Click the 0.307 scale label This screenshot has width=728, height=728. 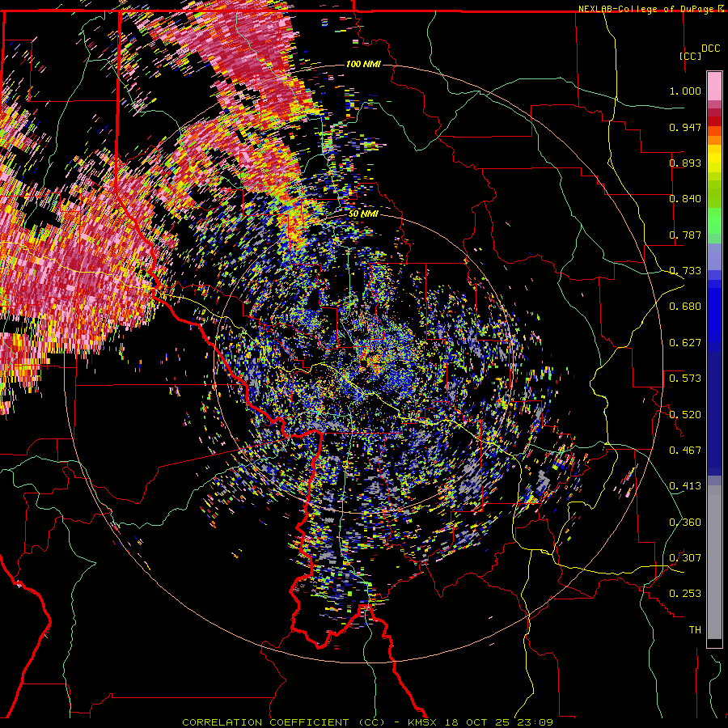pyautogui.click(x=685, y=558)
